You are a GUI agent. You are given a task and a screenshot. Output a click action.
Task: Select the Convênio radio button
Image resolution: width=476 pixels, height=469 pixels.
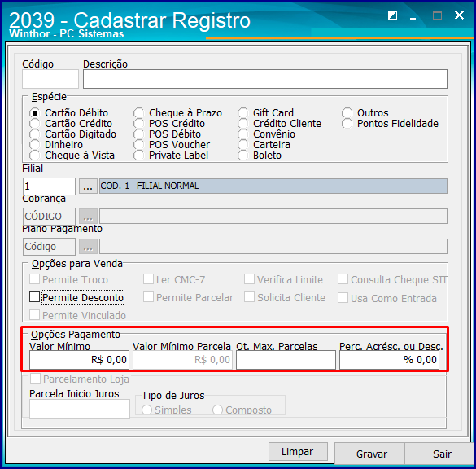coord(242,134)
